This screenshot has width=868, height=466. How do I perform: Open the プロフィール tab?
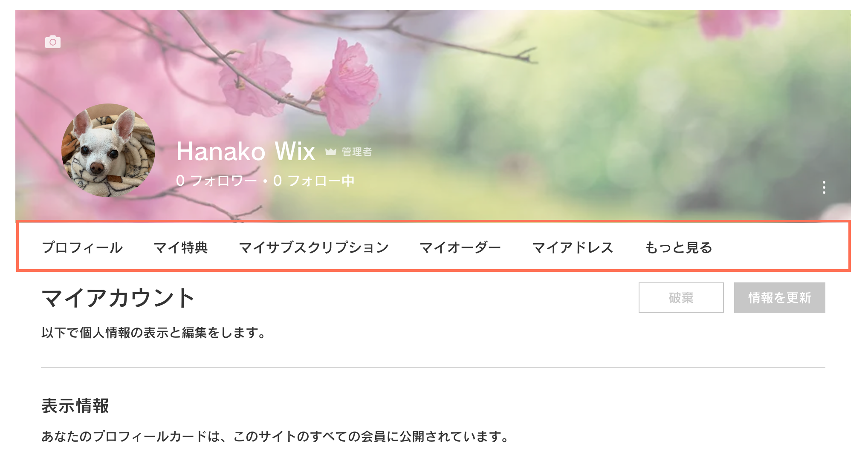coord(82,247)
